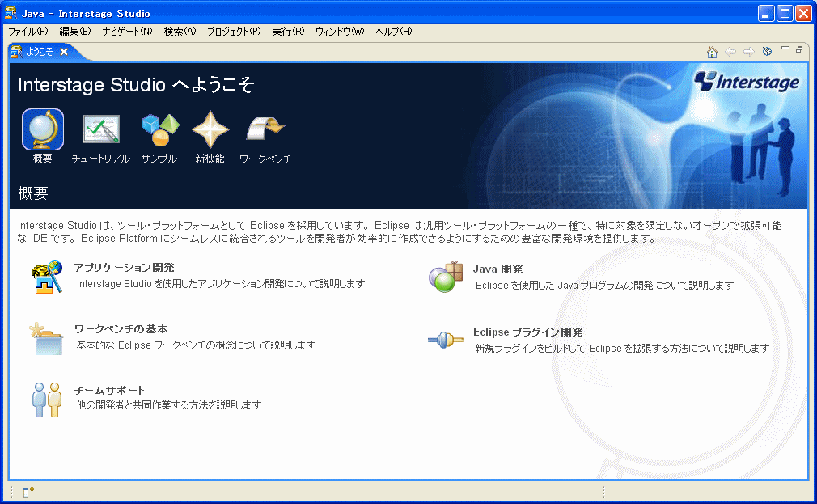The height and width of the screenshot is (504, 817).
Task: Open the 検索(A) menu
Action: [180, 32]
